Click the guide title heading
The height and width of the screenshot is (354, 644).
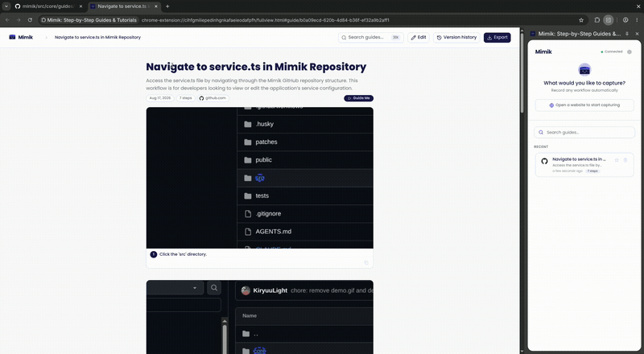[x=256, y=67]
